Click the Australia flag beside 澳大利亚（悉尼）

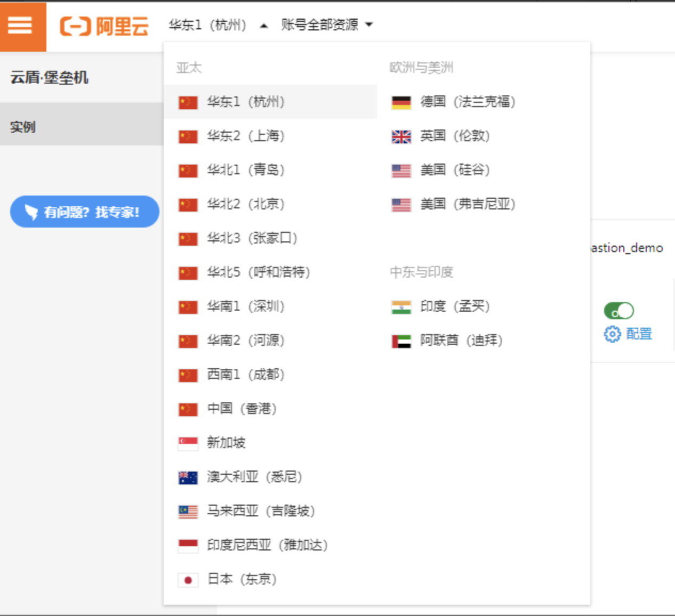click(x=188, y=477)
